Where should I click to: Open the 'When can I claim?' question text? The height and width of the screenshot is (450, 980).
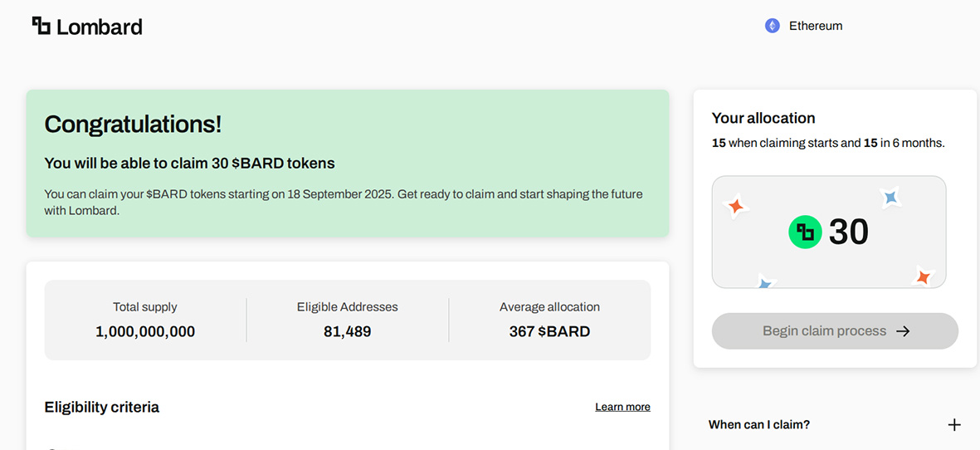click(758, 425)
